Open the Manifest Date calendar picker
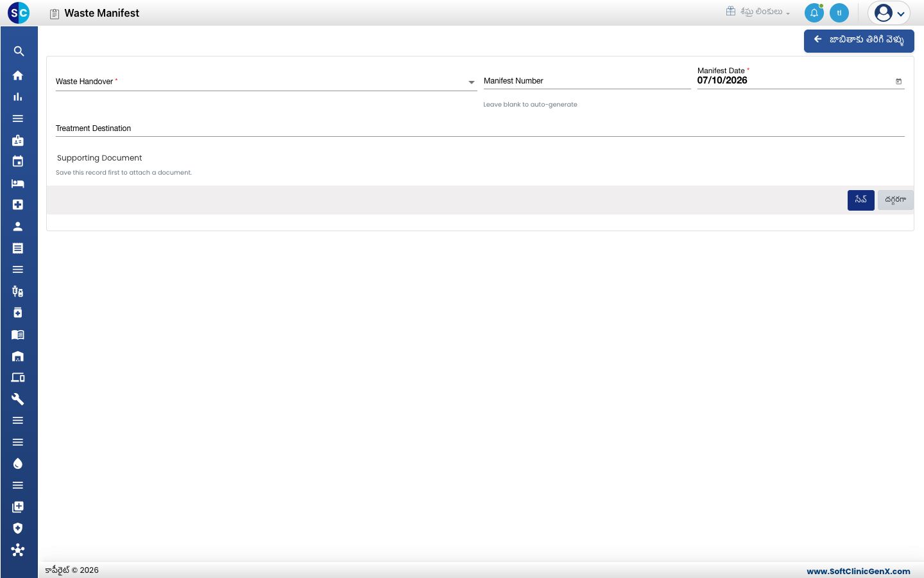 click(x=898, y=81)
